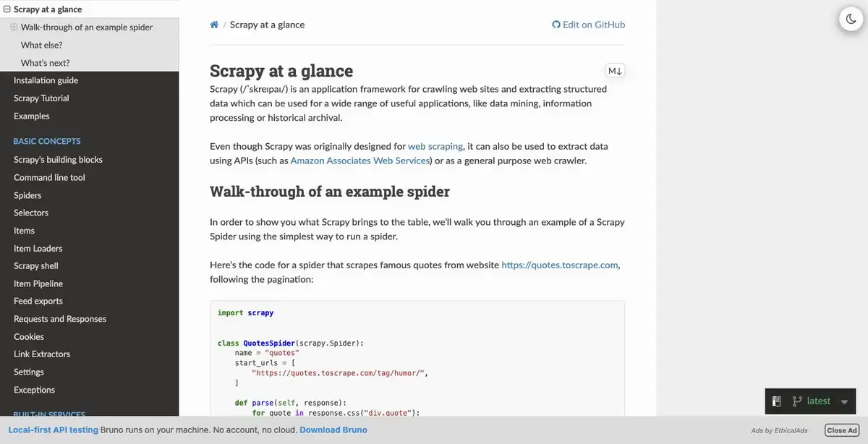Open the Spiders sidebar entry
868x444 pixels.
pyautogui.click(x=27, y=195)
